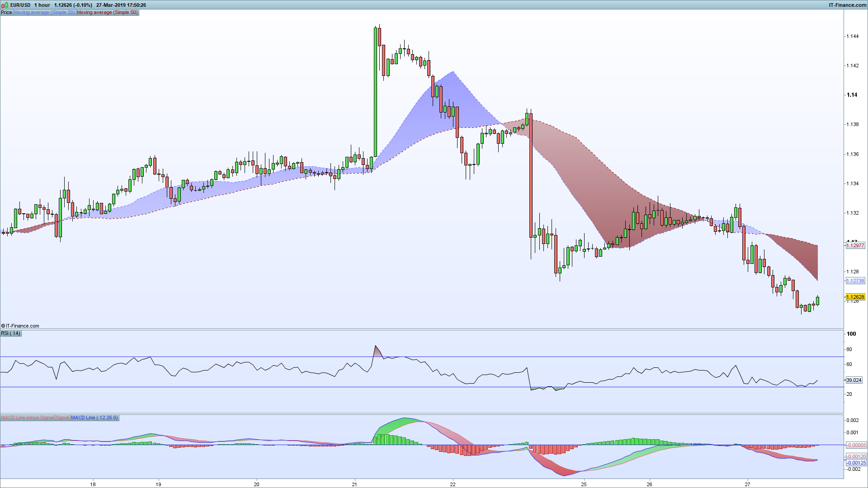This screenshot has width=868, height=488.
Task: Click the 39.024 RSI value tag
Action: coord(854,380)
